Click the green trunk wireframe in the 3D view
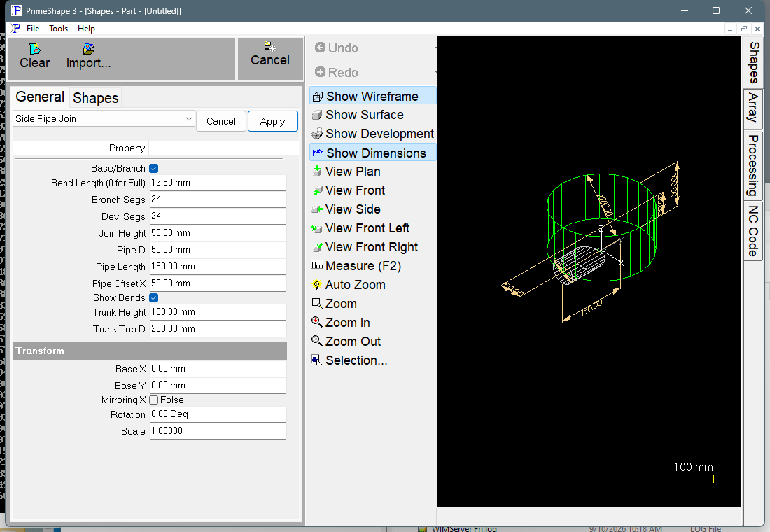770x532 pixels. pos(602,227)
